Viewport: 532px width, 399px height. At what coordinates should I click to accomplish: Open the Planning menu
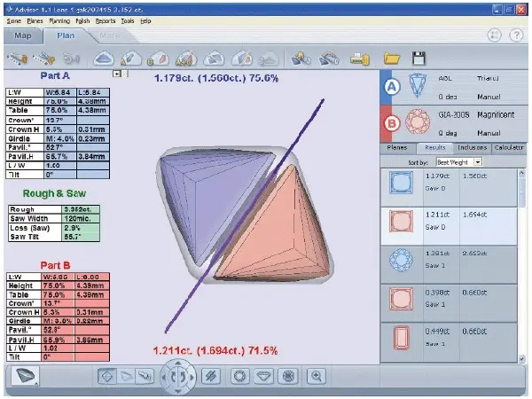[x=59, y=21]
